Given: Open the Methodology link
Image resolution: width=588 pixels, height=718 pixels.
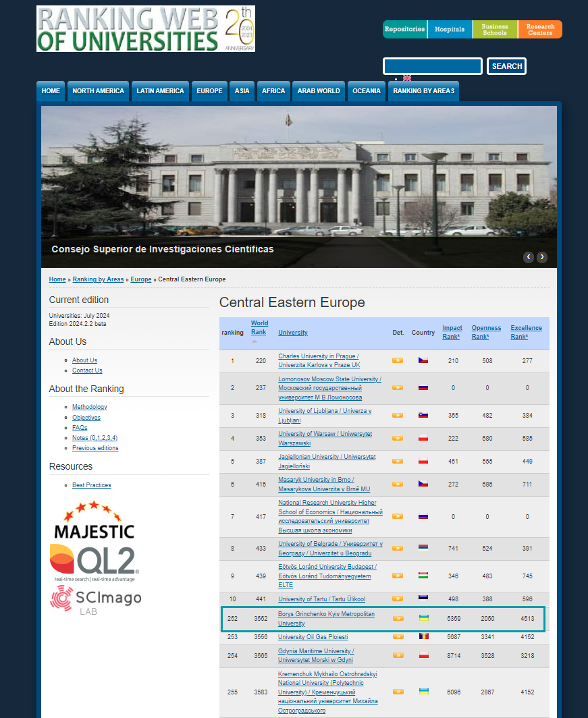Looking at the screenshot, I should coord(90,407).
